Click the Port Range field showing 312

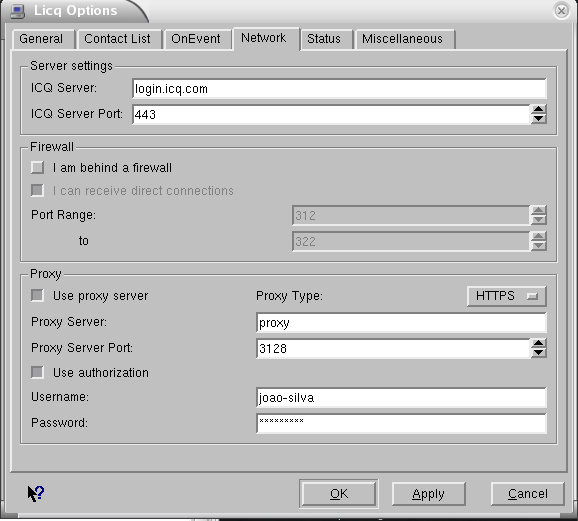point(411,215)
